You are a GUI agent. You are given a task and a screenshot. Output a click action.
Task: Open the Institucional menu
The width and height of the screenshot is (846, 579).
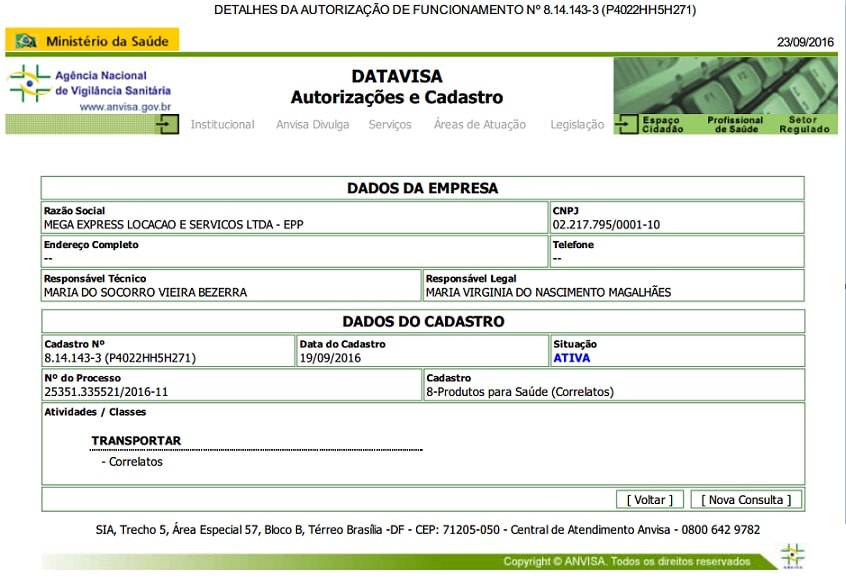222,125
